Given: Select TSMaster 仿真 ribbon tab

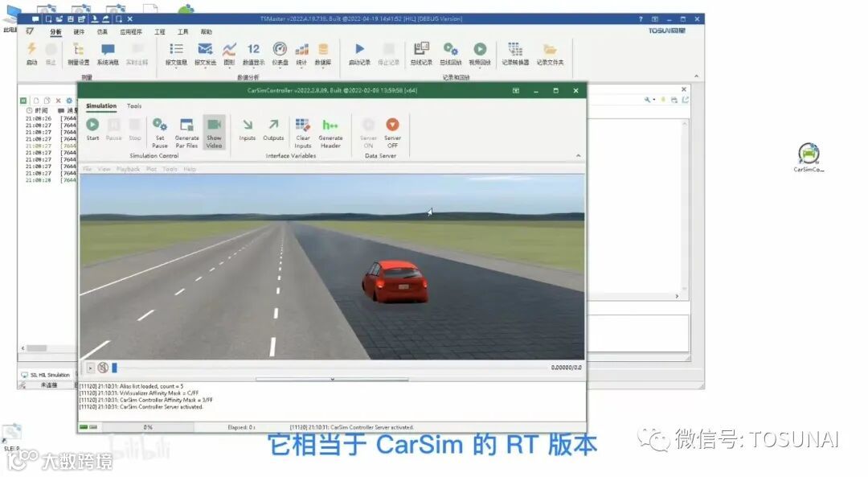Looking at the screenshot, I should (102, 32).
